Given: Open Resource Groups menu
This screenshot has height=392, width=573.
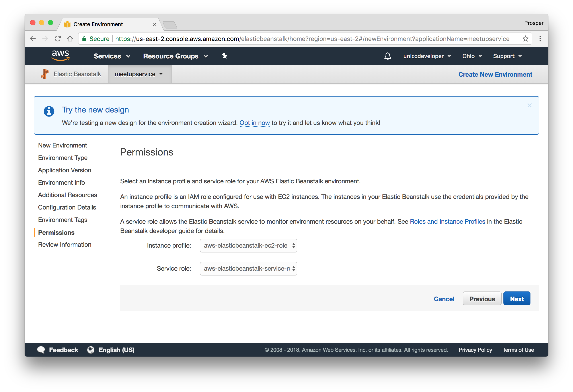Looking at the screenshot, I should click(x=175, y=56).
